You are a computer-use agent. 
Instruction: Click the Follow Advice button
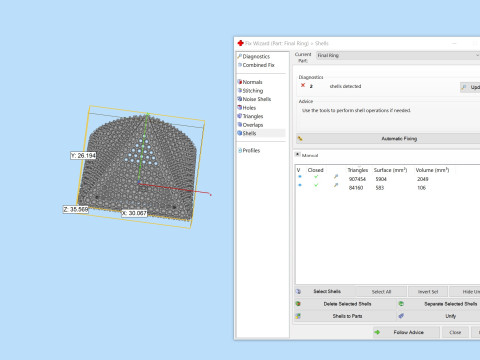click(406, 332)
